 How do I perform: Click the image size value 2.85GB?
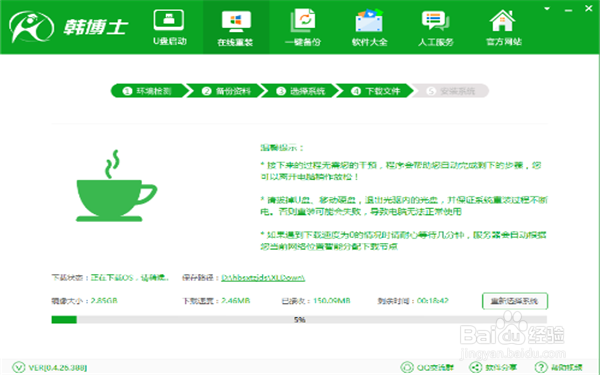click(104, 301)
